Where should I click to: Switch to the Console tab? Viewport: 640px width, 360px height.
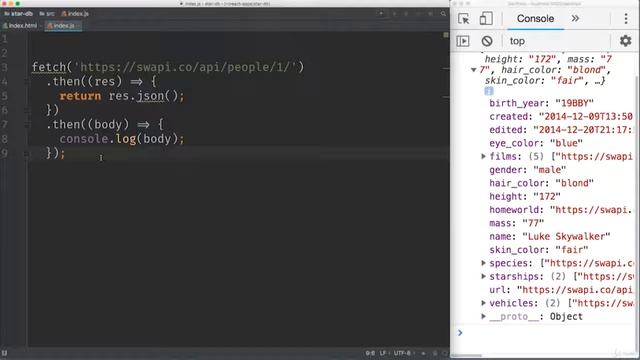pyautogui.click(x=535, y=19)
